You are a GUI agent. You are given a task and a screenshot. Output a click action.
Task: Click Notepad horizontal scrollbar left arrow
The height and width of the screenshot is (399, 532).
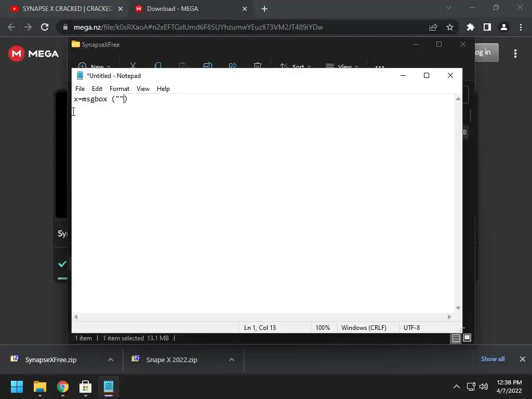click(76, 317)
